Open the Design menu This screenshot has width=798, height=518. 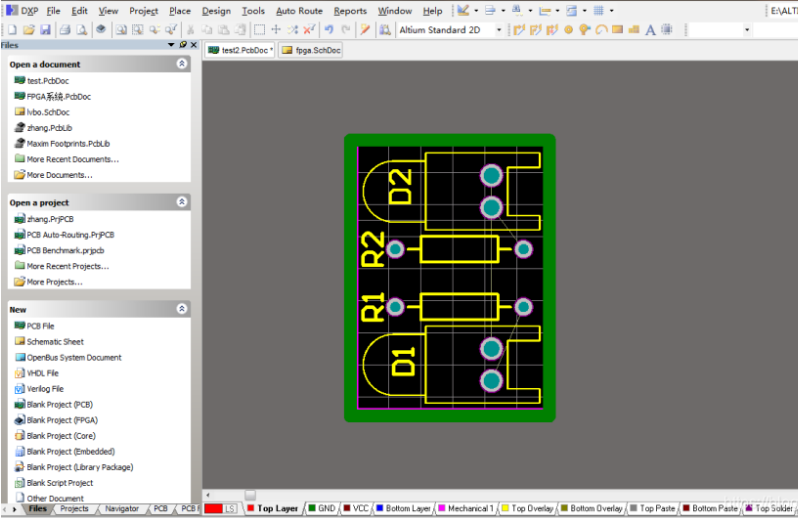(216, 11)
